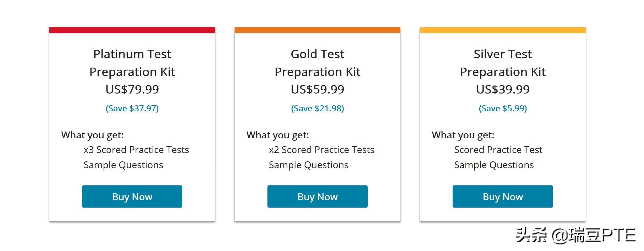The height and width of the screenshot is (251, 644).
Task: Click the Save $37.97 discount text
Action: pos(132,108)
